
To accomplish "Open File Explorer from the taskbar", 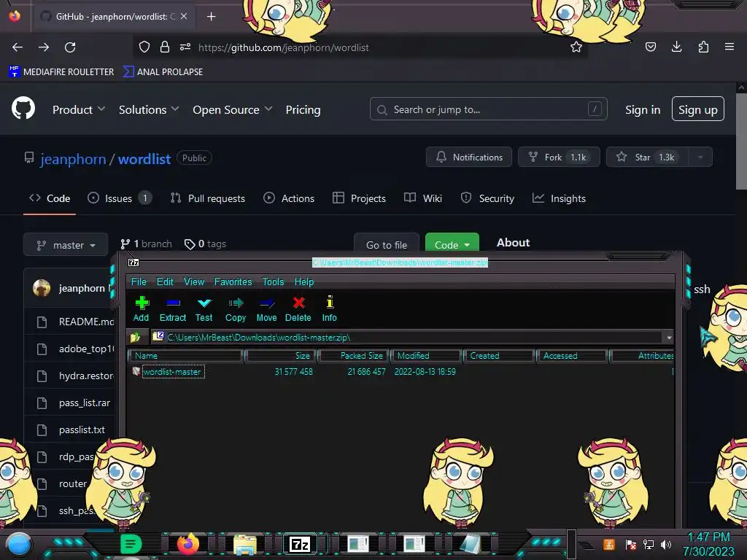I will (245, 544).
